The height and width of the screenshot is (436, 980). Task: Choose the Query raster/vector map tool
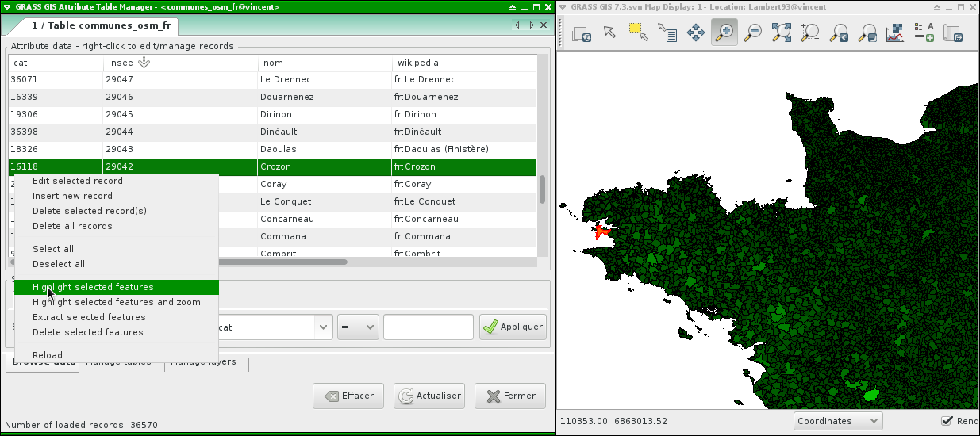pos(667,33)
